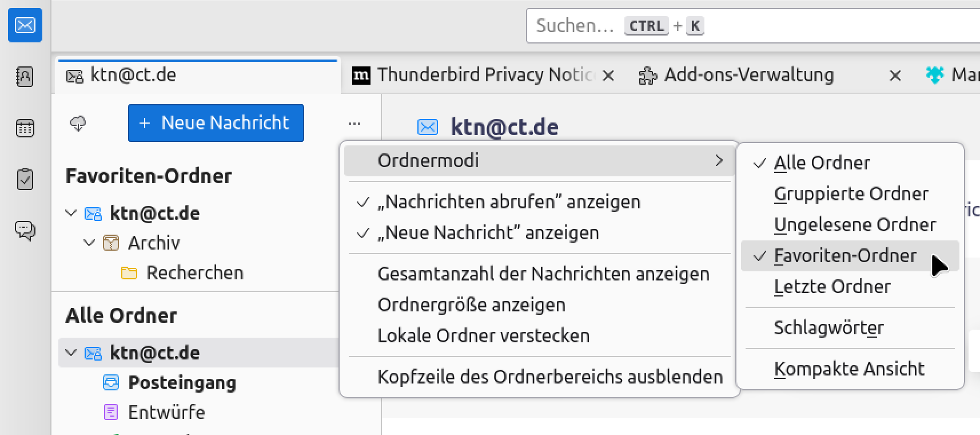This screenshot has height=435, width=980.
Task: Collapse the Archiv folder in favorites
Action: (89, 243)
